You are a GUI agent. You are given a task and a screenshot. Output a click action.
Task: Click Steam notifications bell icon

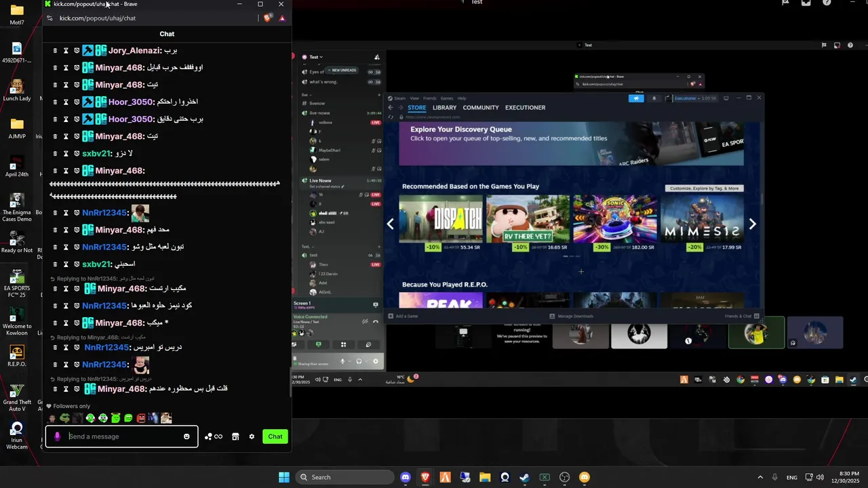(654, 98)
